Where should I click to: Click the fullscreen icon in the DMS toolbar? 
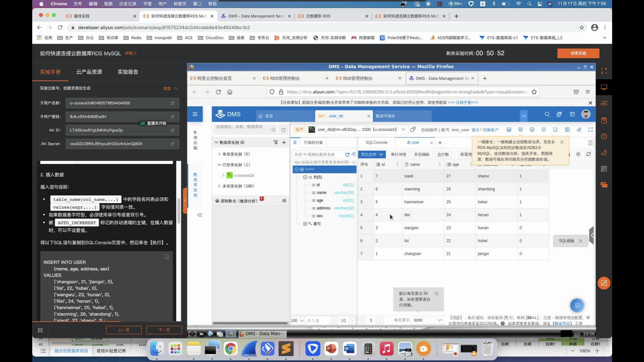[x=590, y=129]
